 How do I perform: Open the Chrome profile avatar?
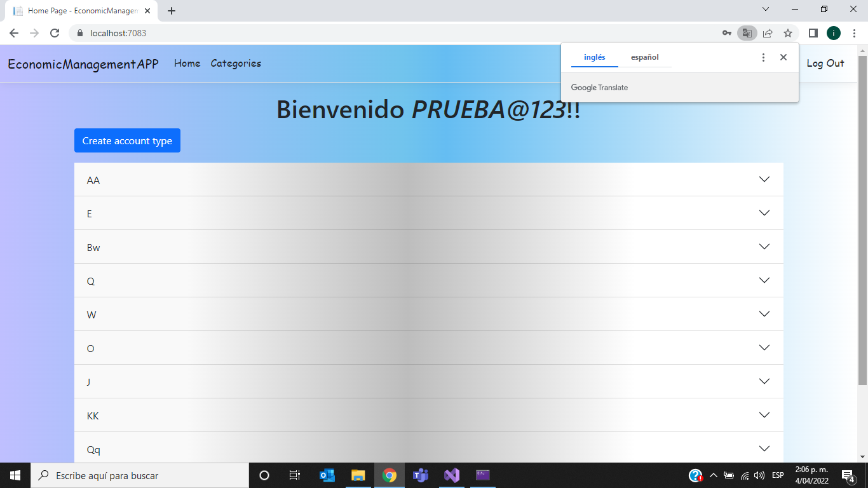coord(834,33)
